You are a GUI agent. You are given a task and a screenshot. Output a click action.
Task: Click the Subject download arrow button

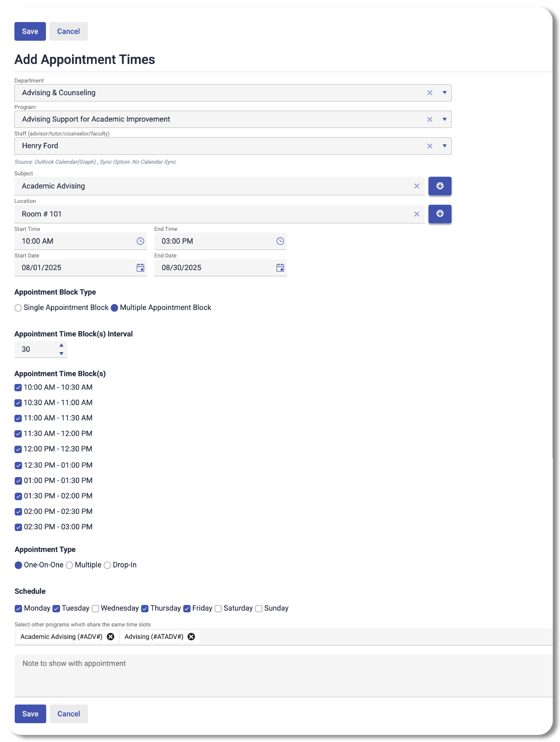pyautogui.click(x=440, y=186)
